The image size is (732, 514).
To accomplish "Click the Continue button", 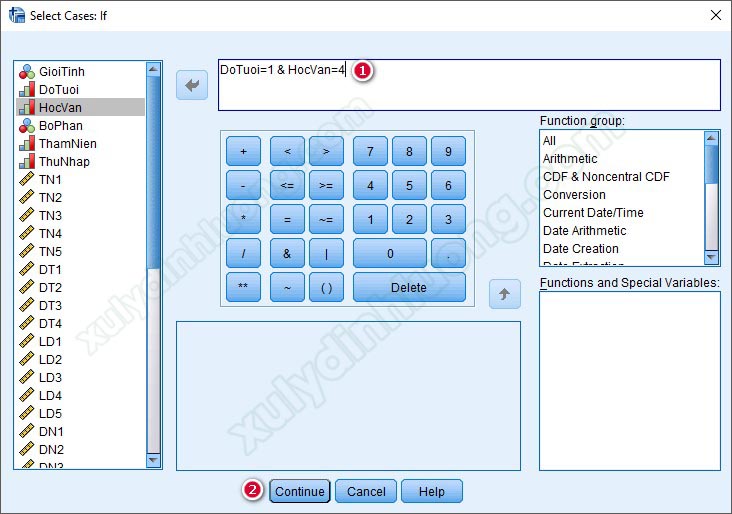I will click(300, 491).
